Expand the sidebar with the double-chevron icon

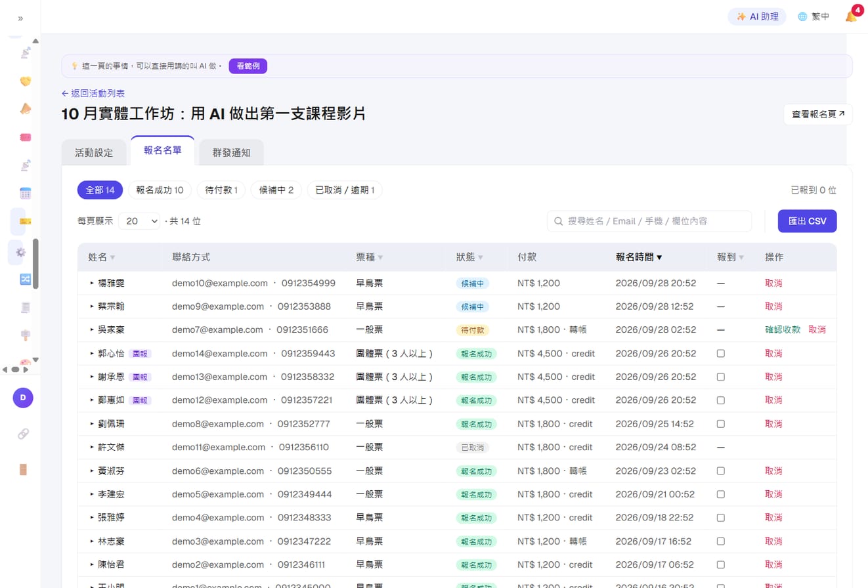(20, 18)
